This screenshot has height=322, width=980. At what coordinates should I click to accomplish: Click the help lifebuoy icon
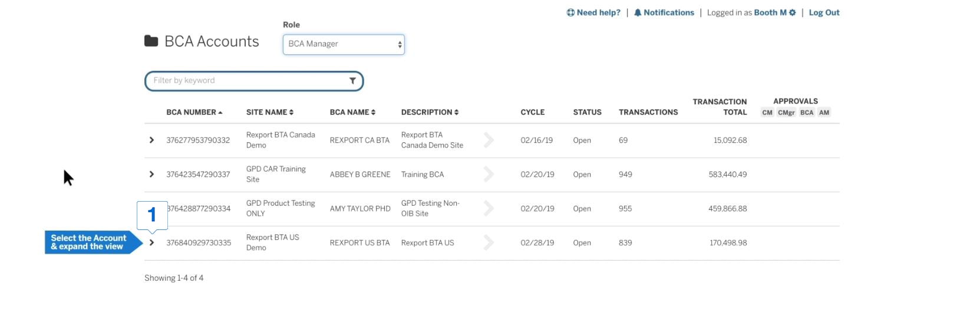570,12
